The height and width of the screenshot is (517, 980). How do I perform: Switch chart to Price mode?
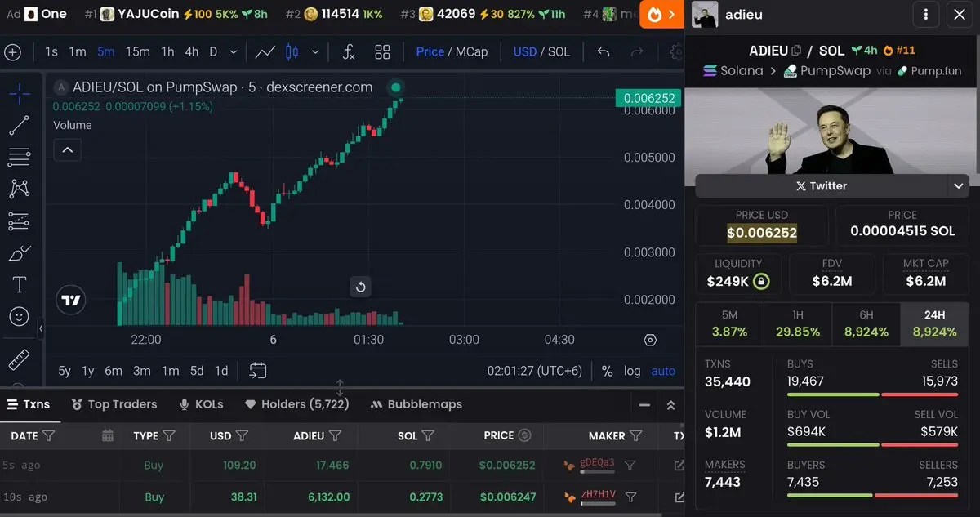click(x=430, y=51)
